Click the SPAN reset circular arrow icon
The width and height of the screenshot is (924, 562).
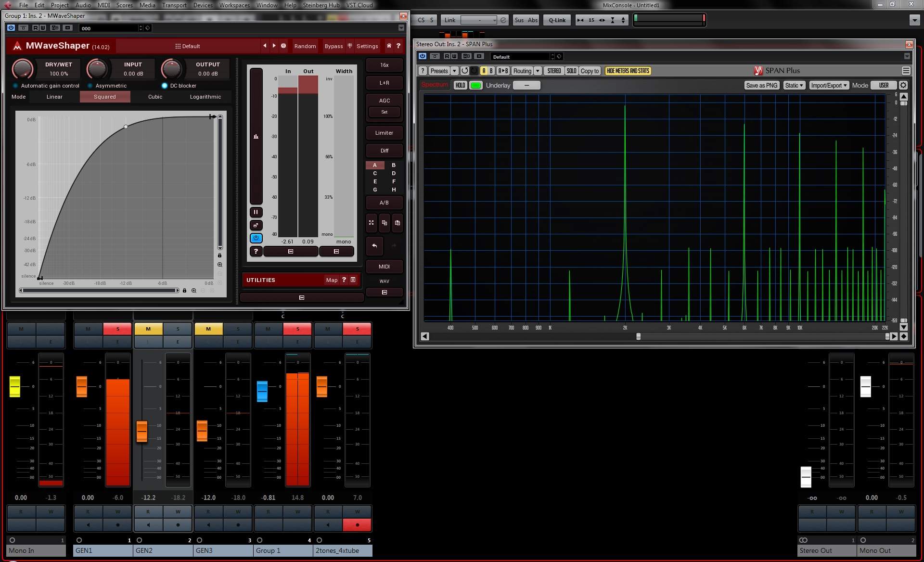coord(464,71)
